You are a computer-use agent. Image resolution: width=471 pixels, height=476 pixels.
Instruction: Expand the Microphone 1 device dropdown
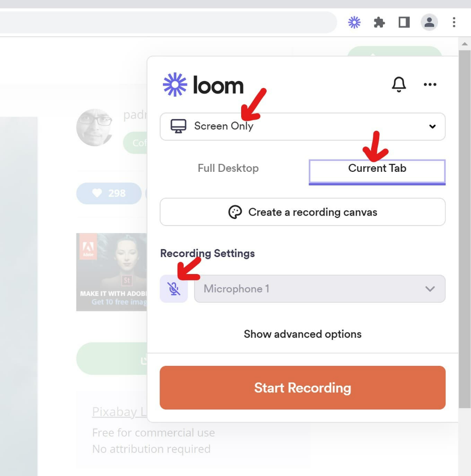pos(320,289)
